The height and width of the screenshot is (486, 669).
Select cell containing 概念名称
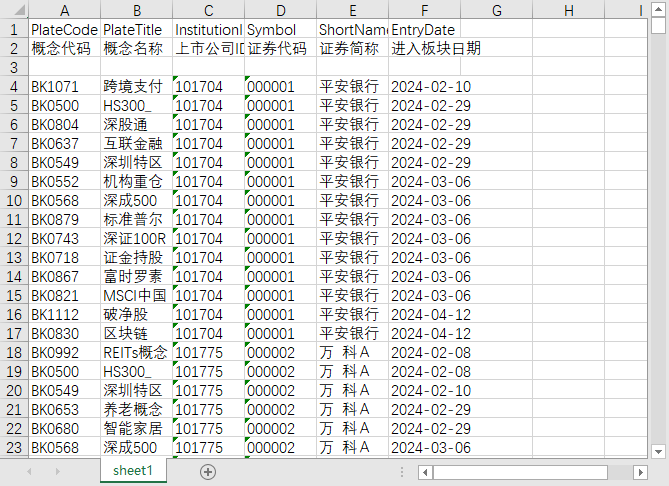click(x=137, y=48)
